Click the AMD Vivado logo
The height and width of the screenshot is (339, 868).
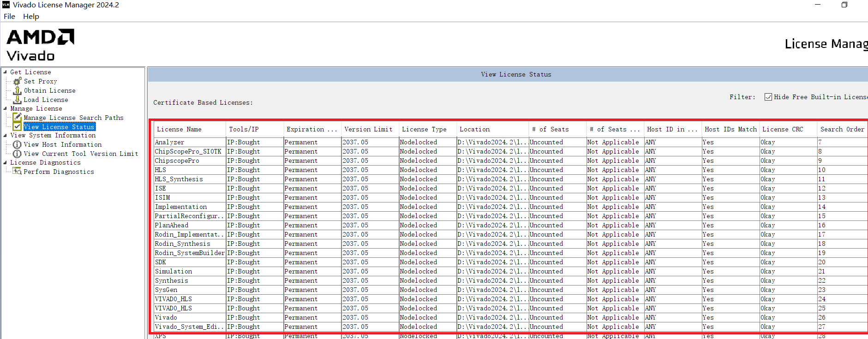click(x=40, y=45)
